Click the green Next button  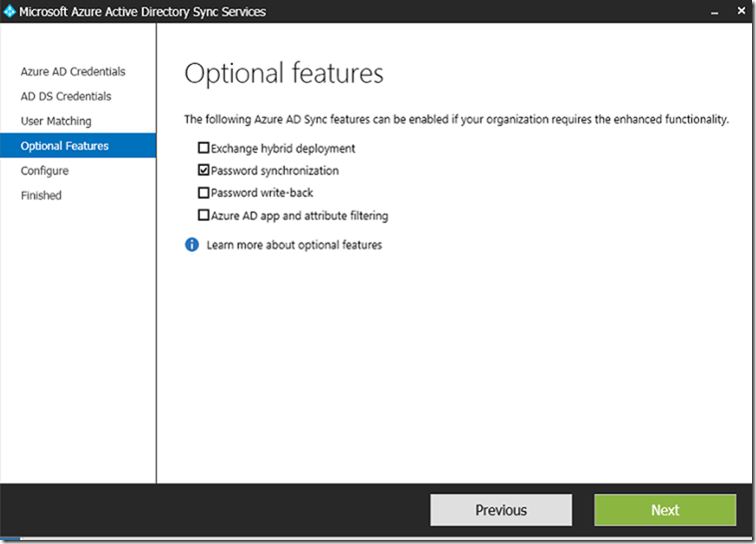[x=665, y=510]
